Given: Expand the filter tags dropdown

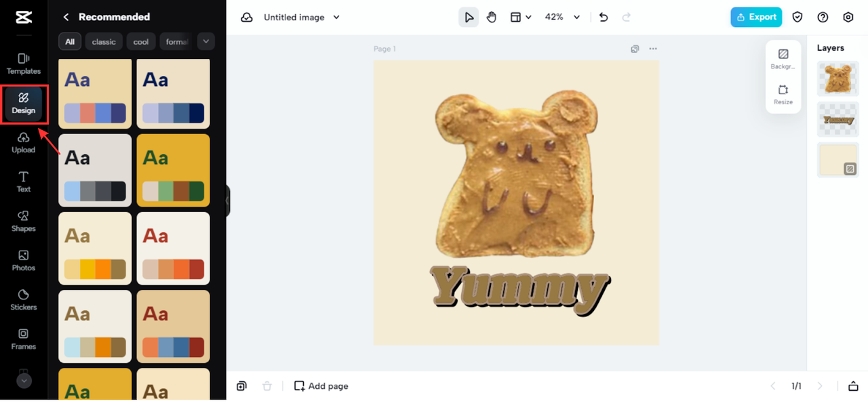Looking at the screenshot, I should [x=206, y=41].
